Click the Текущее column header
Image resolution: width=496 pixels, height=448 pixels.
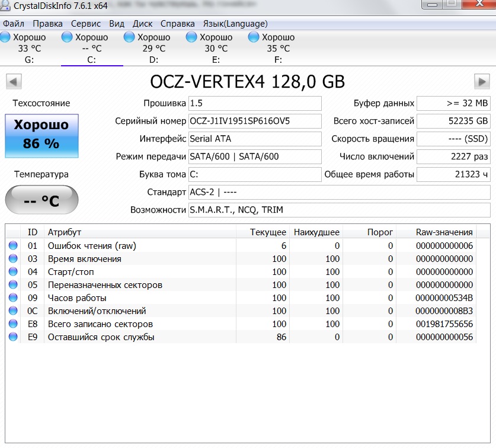pyautogui.click(x=263, y=232)
